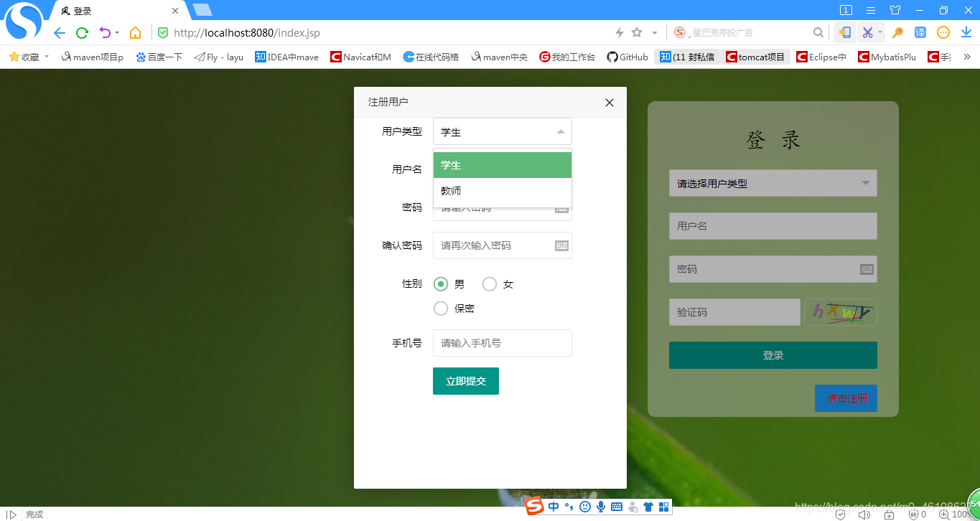Open the Fly - layu bookmark
Image resolution: width=980 pixels, height=521 pixels.
219,57
